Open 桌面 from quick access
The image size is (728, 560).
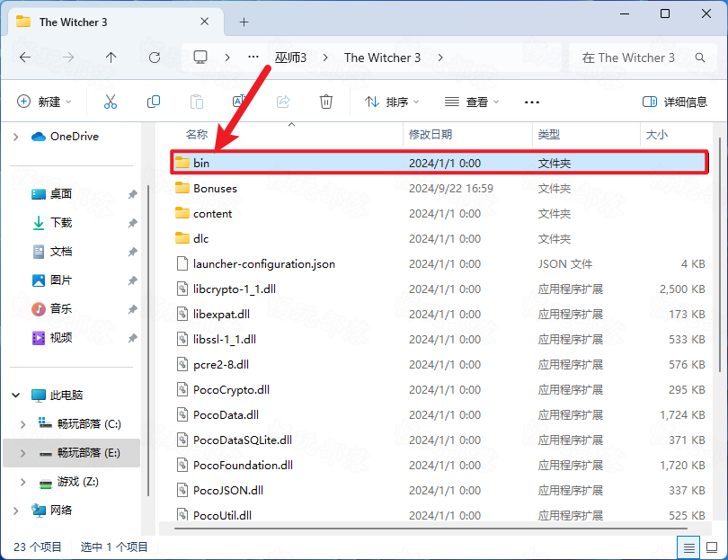(52, 194)
